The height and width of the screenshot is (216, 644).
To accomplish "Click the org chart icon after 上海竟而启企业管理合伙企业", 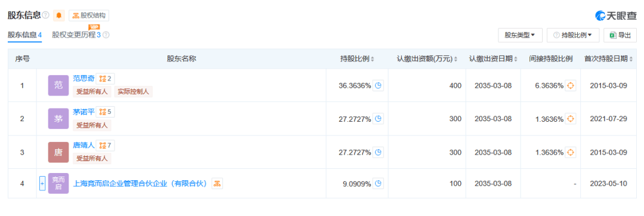I will click(217, 184).
